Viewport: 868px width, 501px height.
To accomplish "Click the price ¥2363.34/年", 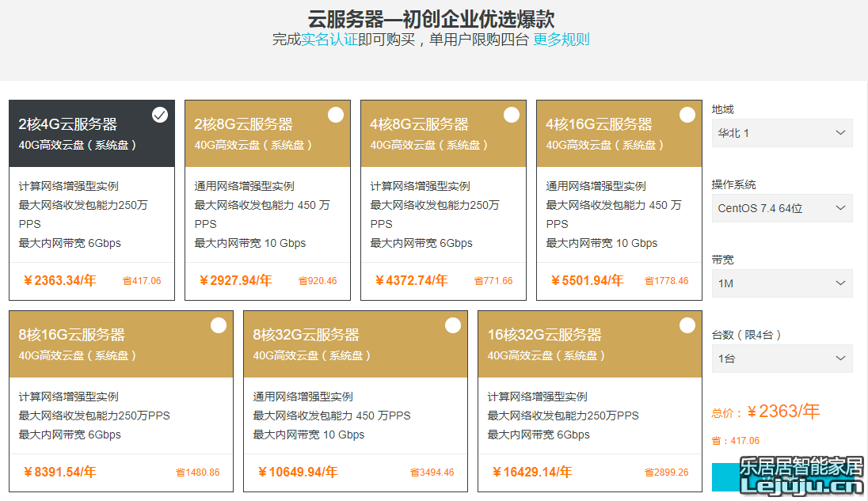I will (59, 281).
